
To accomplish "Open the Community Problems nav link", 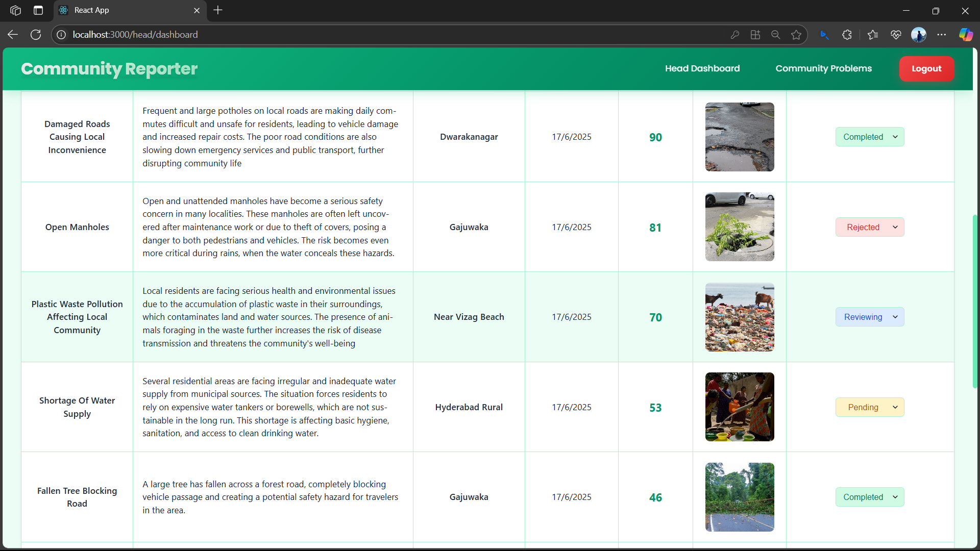I will [823, 68].
